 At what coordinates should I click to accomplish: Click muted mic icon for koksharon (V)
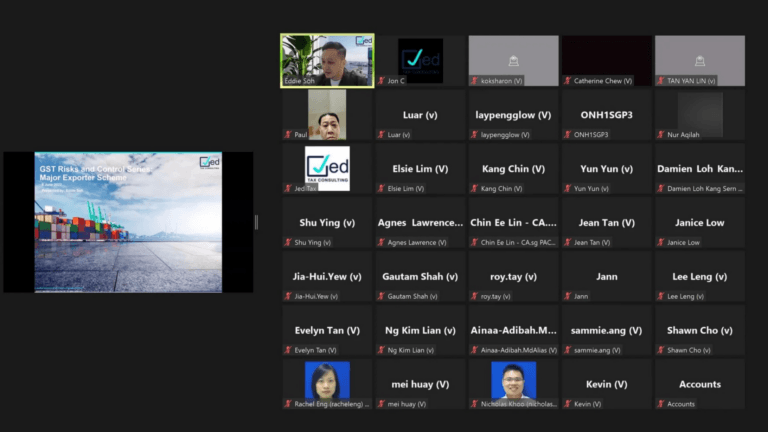(474, 80)
